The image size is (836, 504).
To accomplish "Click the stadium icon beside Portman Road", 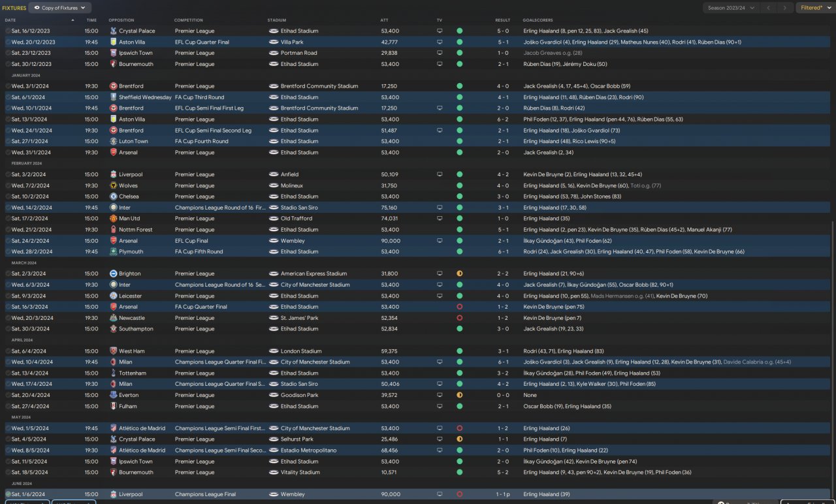I will pos(274,53).
